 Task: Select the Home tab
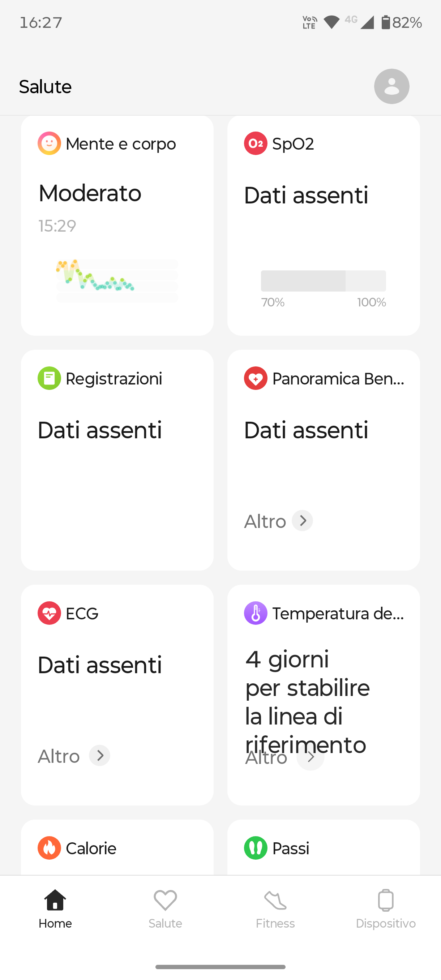(x=55, y=908)
